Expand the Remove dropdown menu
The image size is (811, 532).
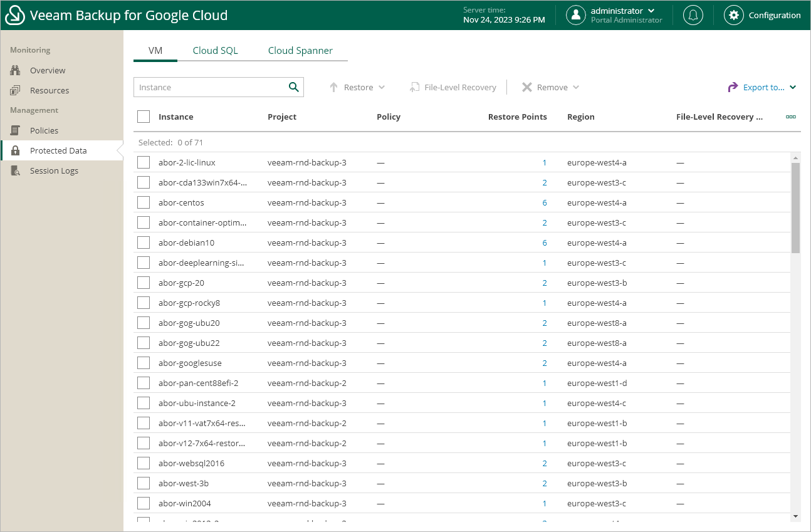pyautogui.click(x=551, y=87)
